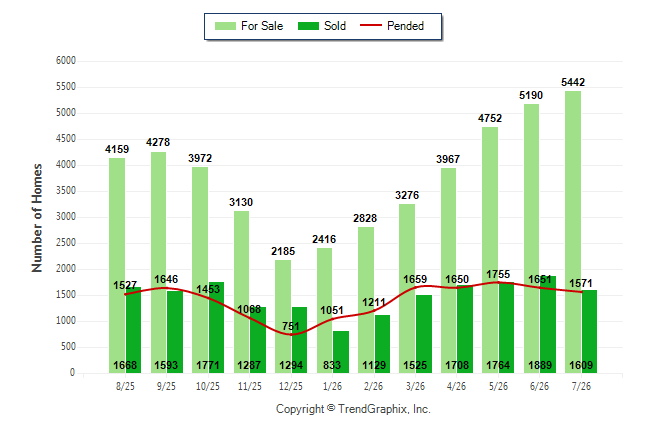Click the 9/25 For Sale bar labeled 4278
Viewport: 646px width, 434px height.
coord(158,263)
